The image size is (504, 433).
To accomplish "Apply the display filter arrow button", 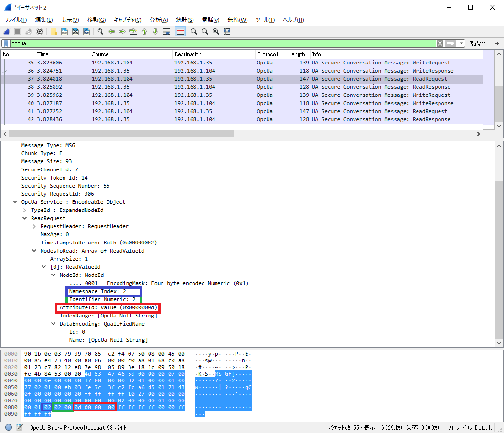I will pos(450,43).
